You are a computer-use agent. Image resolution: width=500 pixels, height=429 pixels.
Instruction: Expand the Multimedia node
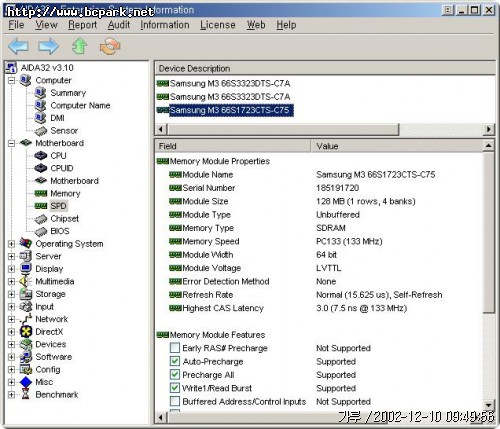[11, 281]
